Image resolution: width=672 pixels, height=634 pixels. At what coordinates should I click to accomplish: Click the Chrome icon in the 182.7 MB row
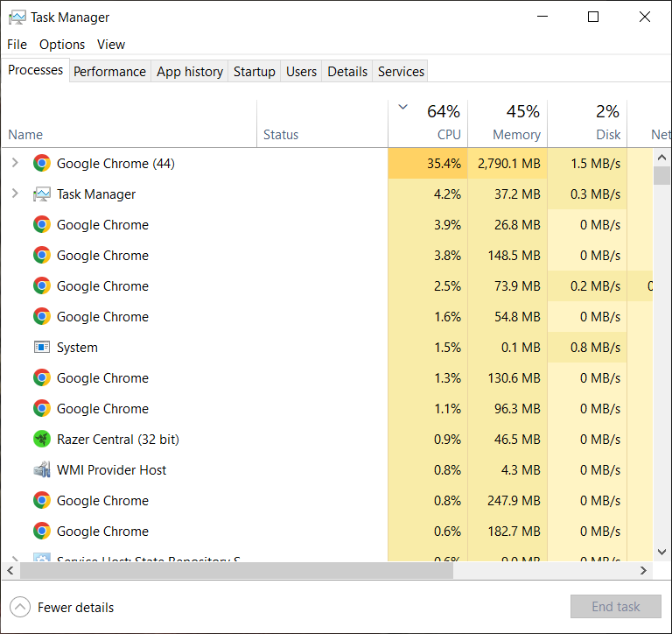tap(42, 531)
